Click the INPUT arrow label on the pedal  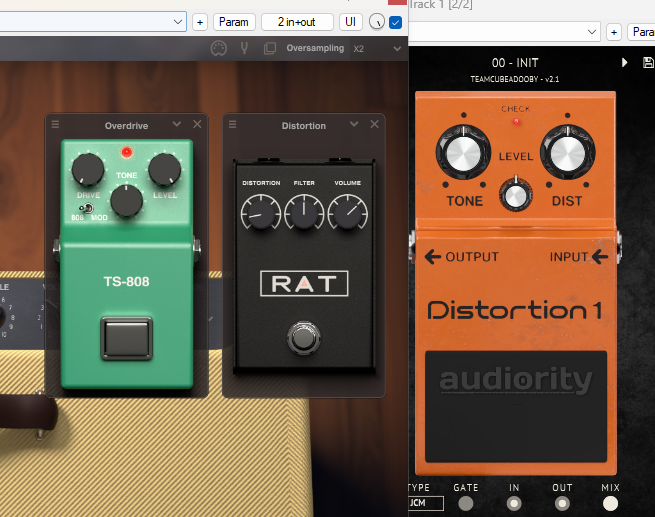click(579, 256)
